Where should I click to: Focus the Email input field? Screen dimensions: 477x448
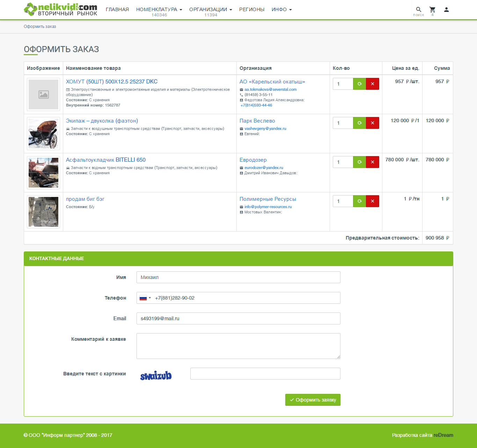point(239,318)
